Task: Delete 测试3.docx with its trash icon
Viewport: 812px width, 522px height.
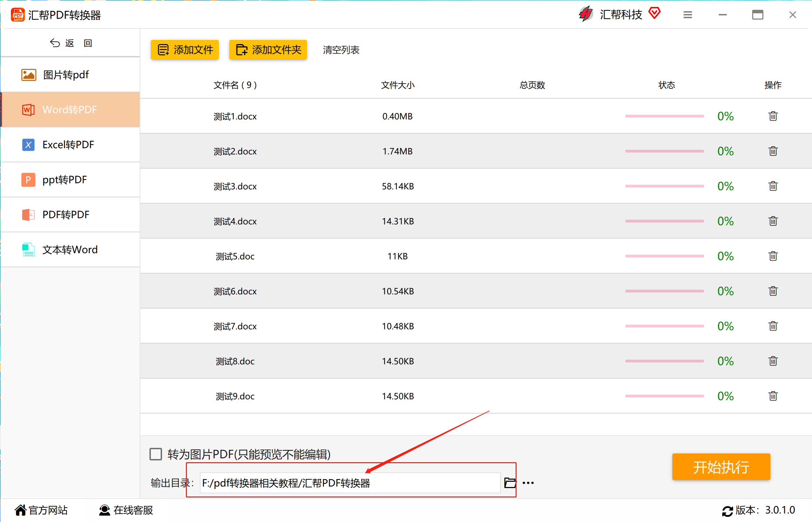Action: click(773, 186)
